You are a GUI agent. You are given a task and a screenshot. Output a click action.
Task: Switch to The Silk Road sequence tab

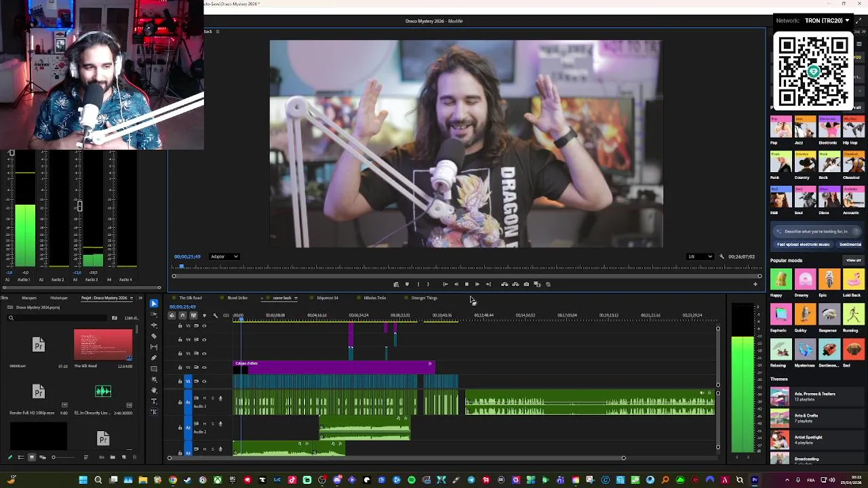pos(191,298)
